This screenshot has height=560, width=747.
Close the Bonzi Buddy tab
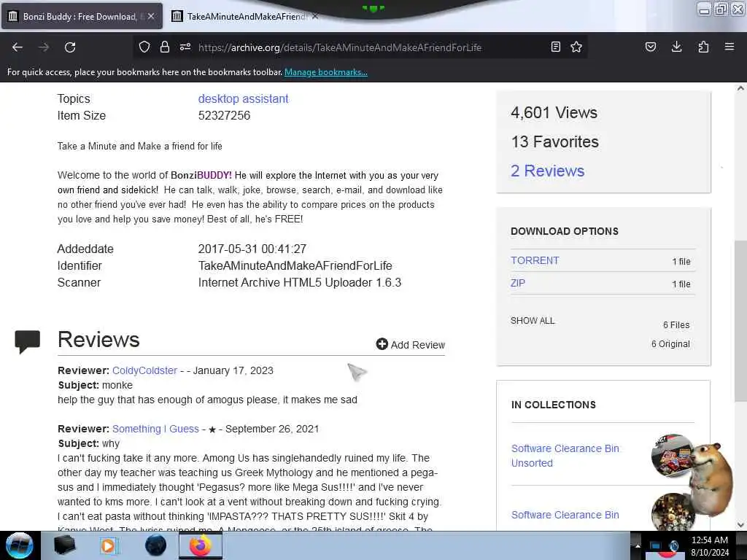tap(151, 16)
